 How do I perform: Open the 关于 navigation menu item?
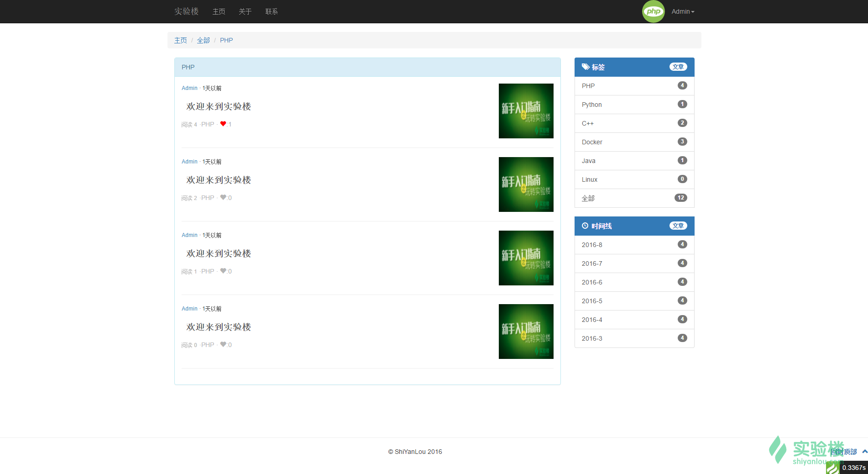pyautogui.click(x=245, y=11)
